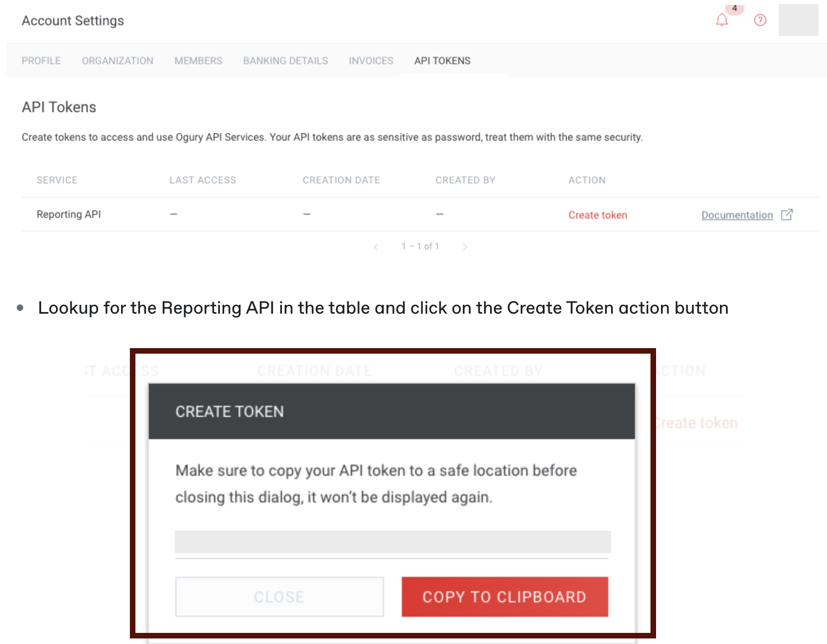Click the Creation Date column header
The width and height of the screenshot is (827, 644).
click(x=341, y=180)
